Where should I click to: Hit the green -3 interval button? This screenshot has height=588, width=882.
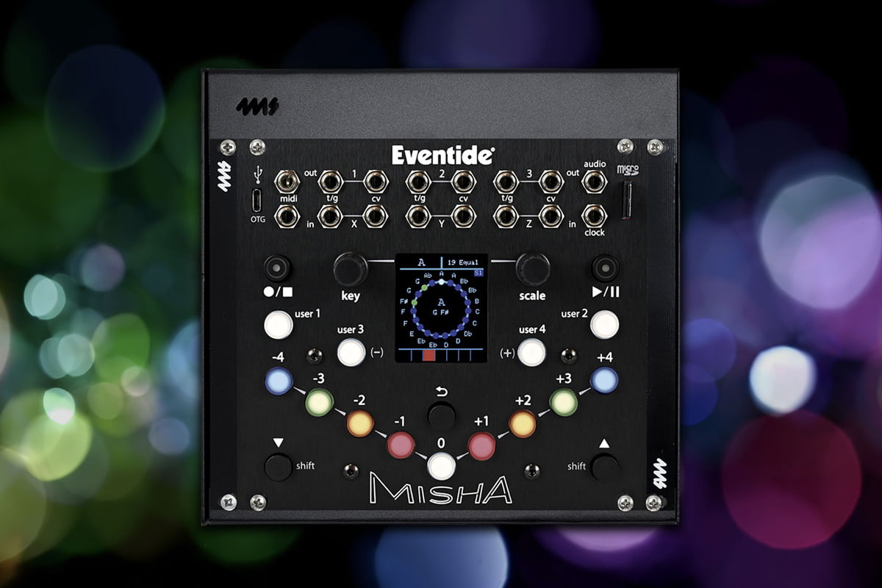pyautogui.click(x=319, y=402)
